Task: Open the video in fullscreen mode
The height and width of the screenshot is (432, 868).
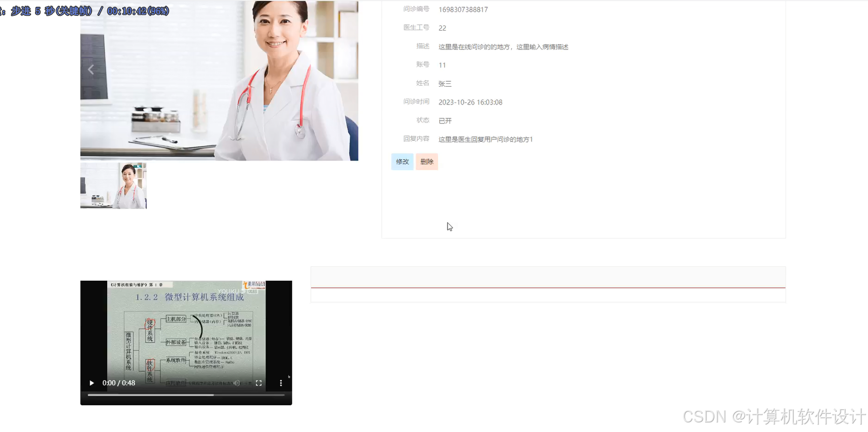Action: [x=259, y=383]
